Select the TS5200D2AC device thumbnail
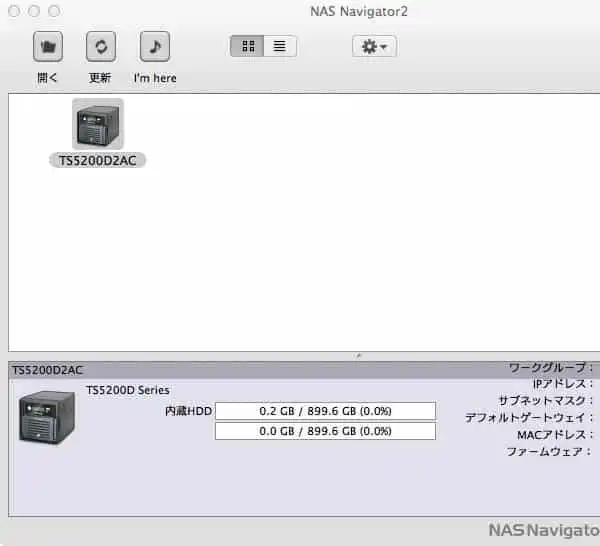The image size is (600, 546). [98, 124]
